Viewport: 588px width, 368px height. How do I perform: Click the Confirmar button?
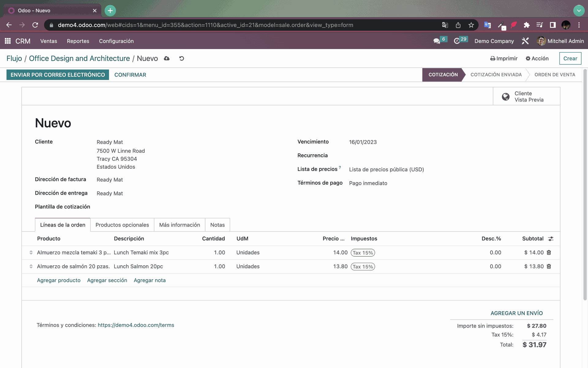point(130,75)
